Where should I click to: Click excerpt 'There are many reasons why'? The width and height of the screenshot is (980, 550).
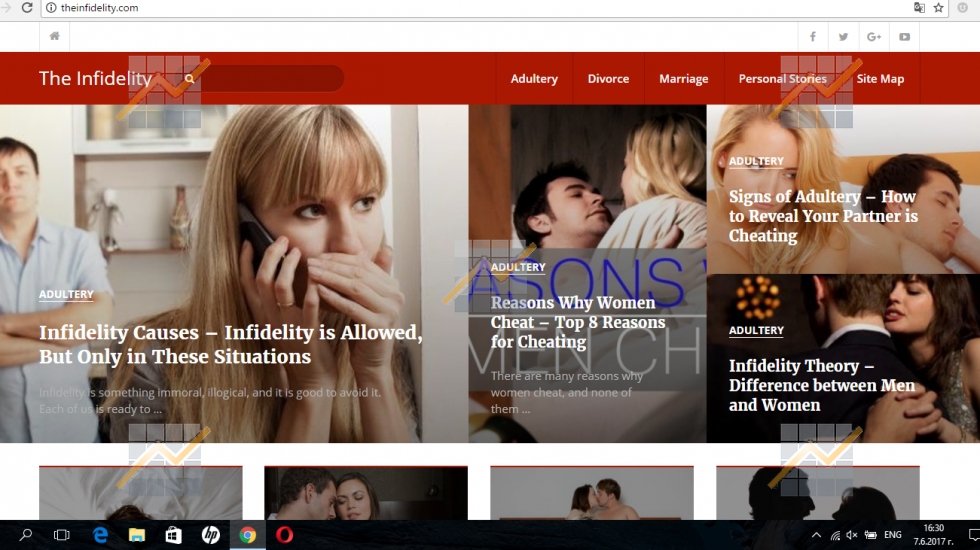coord(566,376)
